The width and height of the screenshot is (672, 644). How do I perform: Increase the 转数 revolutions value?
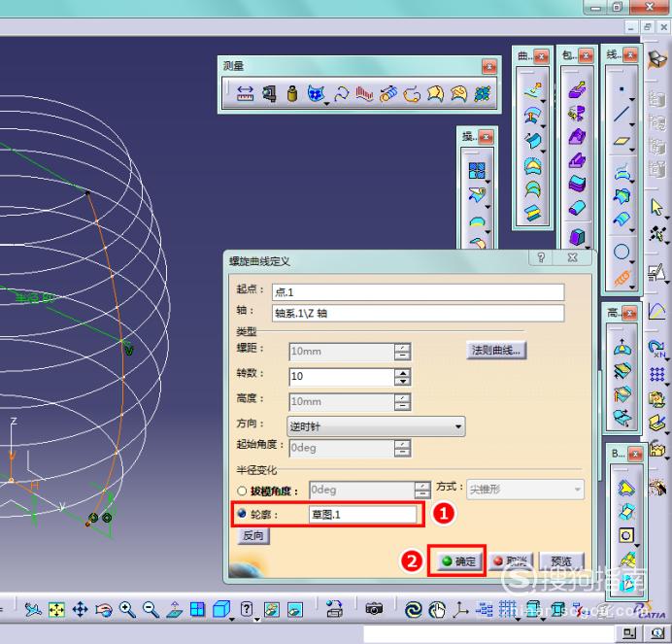click(402, 373)
